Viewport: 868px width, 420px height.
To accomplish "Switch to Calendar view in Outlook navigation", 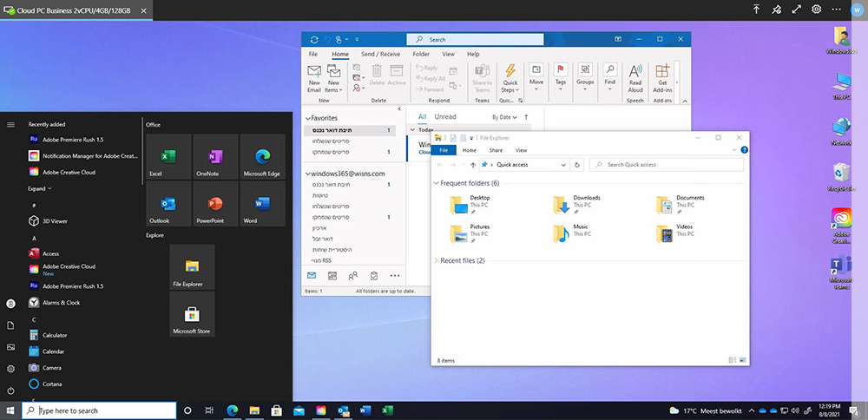I will [332, 276].
